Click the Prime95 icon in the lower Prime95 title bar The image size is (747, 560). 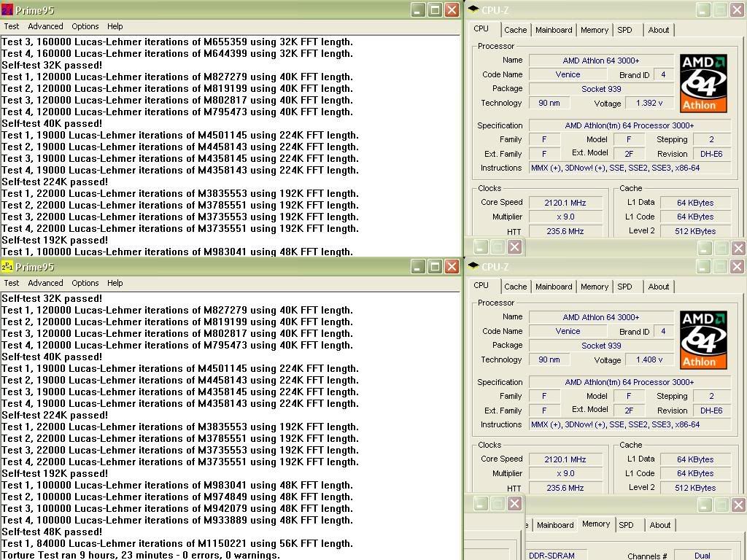[7, 266]
